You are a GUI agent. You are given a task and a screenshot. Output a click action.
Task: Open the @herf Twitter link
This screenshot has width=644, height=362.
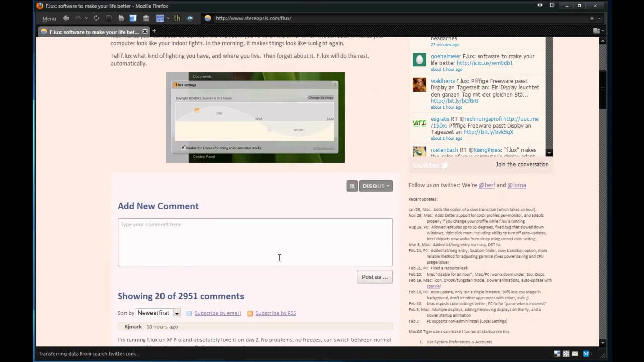487,185
